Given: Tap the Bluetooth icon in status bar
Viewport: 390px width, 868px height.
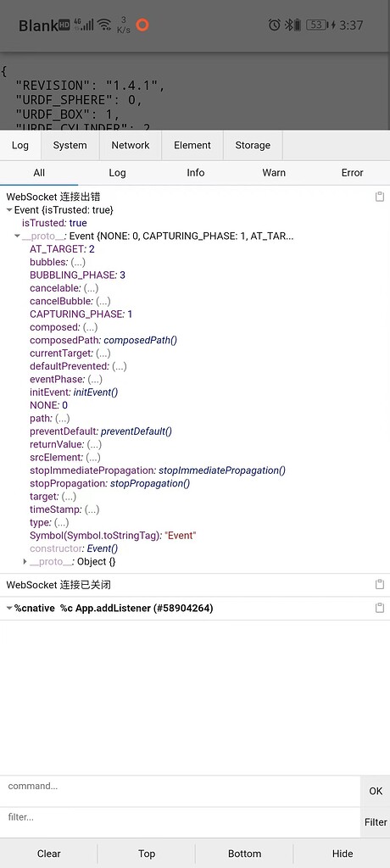Looking at the screenshot, I should coord(288,25).
